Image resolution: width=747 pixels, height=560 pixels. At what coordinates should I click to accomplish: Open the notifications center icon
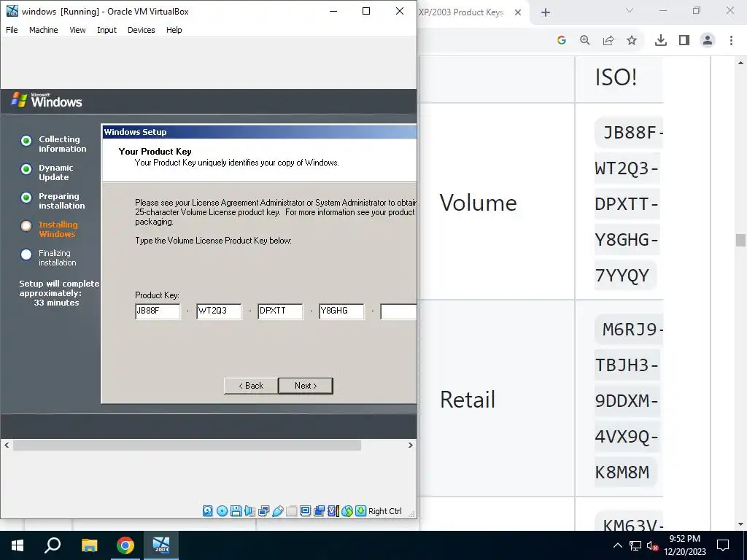tap(723, 545)
